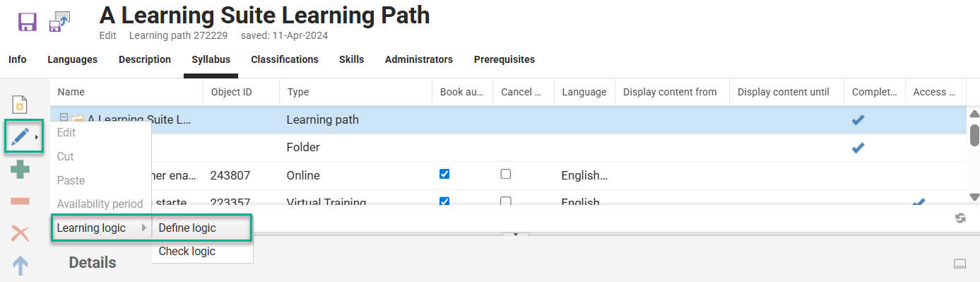This screenshot has width=980, height=282.
Task: Select Paste in the context menu
Action: [71, 180]
